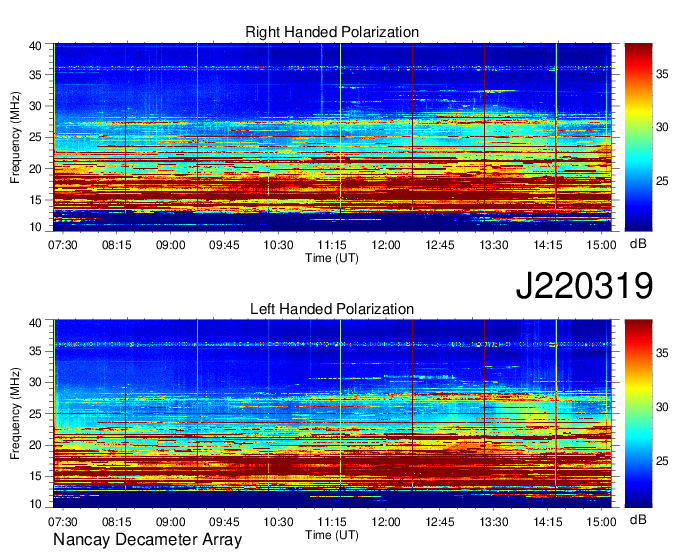The image size is (680, 552).
Task: Click the 25 MHz tick label on top plot
Action: [36, 137]
